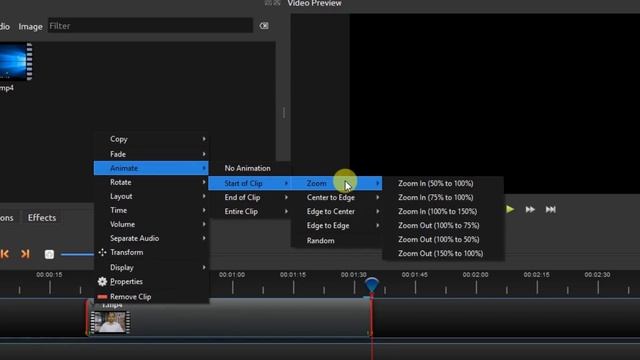Open the Volume submenu
The height and width of the screenshot is (360, 640).
[151, 224]
